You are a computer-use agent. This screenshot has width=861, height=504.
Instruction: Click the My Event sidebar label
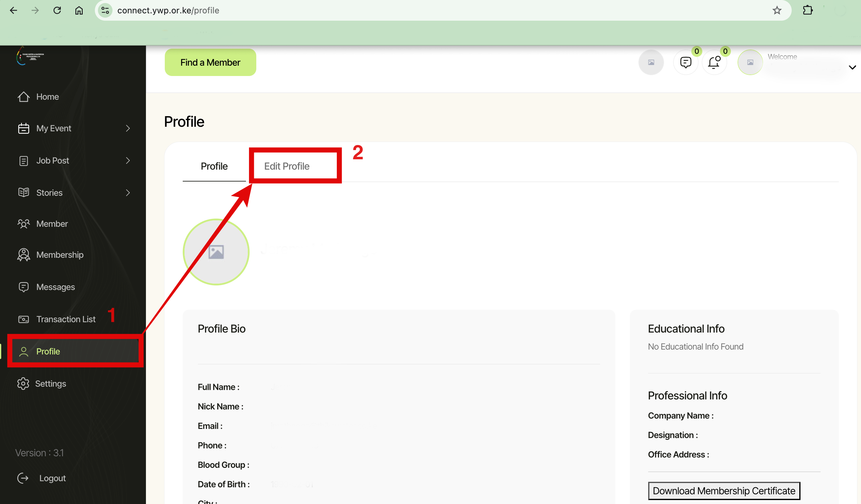pyautogui.click(x=54, y=129)
